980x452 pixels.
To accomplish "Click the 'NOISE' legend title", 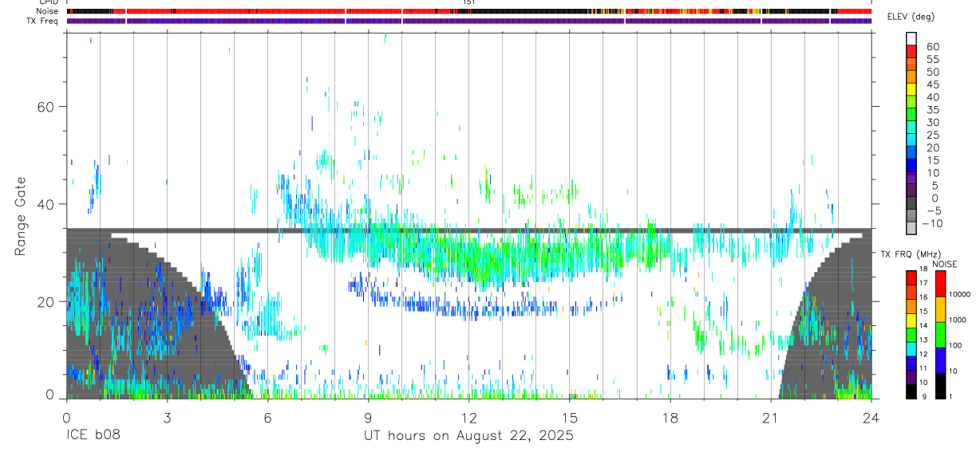I will tap(944, 264).
